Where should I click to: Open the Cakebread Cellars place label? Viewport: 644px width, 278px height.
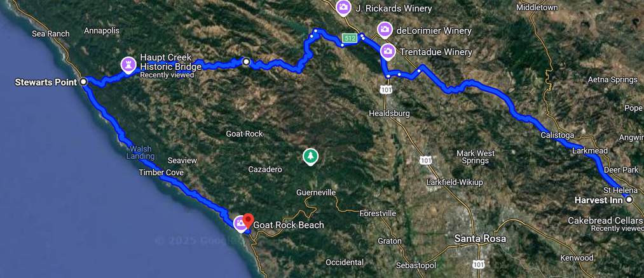606,221
